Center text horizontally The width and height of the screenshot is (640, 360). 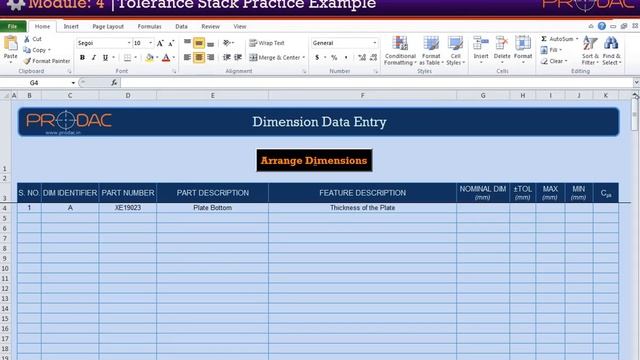click(199, 58)
